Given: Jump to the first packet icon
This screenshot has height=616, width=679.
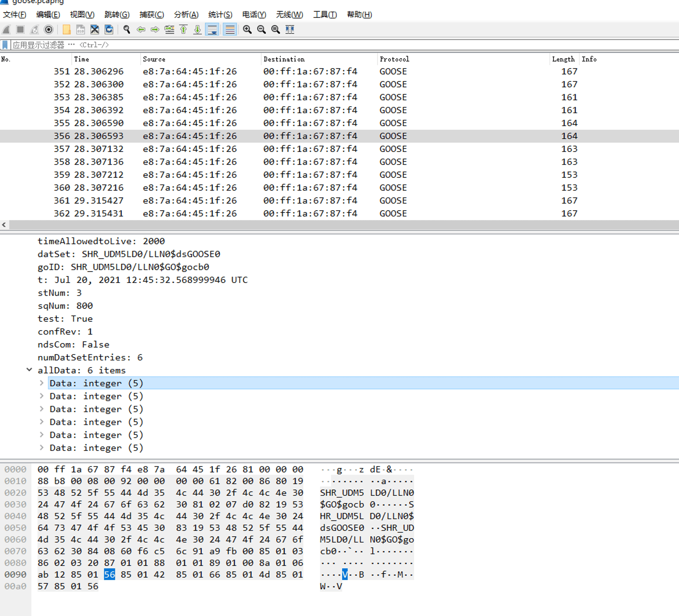Looking at the screenshot, I should [183, 30].
